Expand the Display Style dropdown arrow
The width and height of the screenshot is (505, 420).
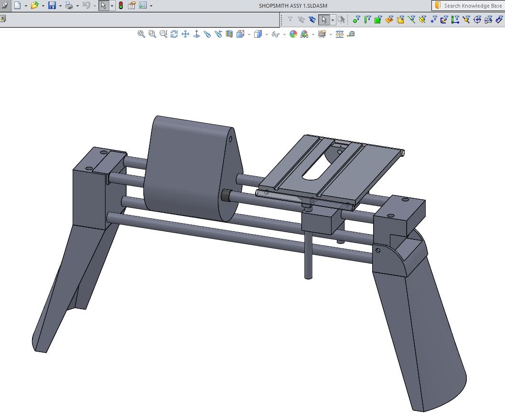click(267, 34)
